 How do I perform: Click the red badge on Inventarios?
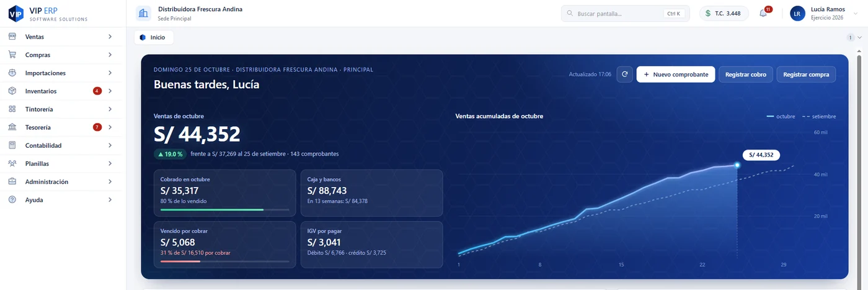[97, 91]
